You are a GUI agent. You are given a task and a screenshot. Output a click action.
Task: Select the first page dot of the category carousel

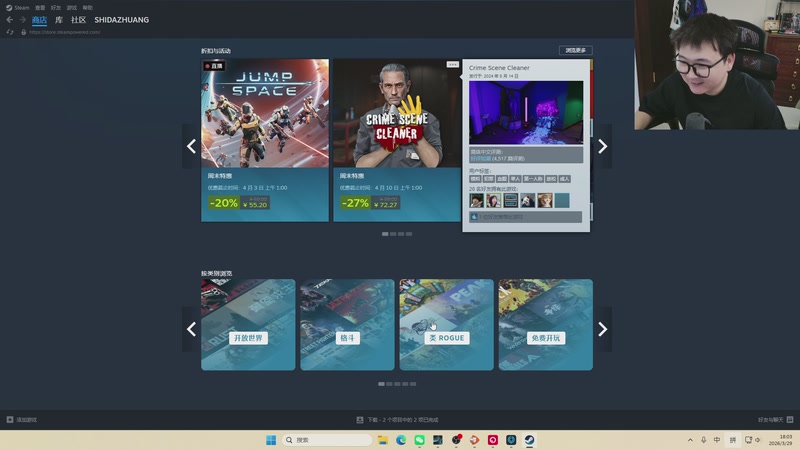381,384
